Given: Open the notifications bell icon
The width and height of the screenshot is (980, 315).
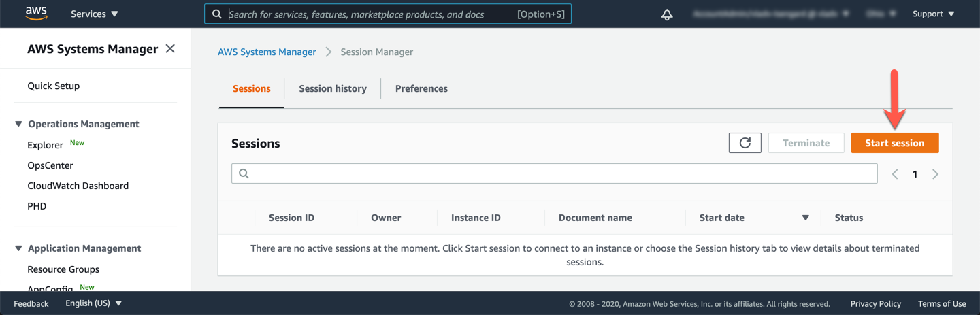Looking at the screenshot, I should pyautogui.click(x=667, y=14).
